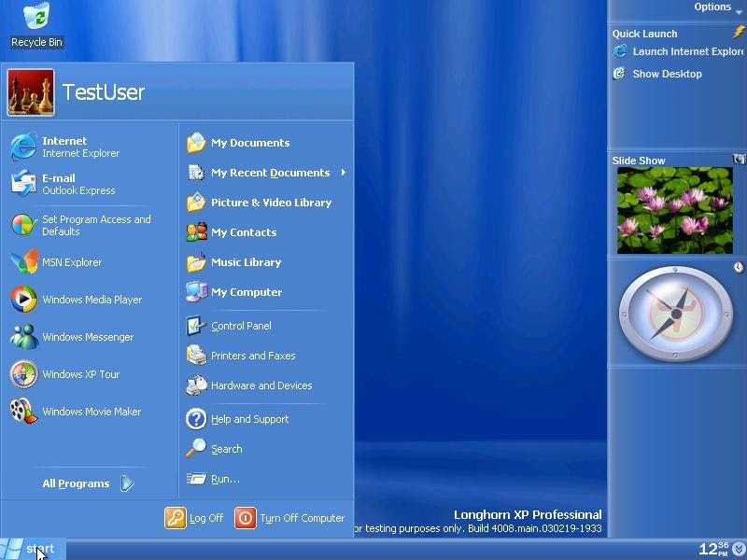Click the Log Off button label

(205, 518)
